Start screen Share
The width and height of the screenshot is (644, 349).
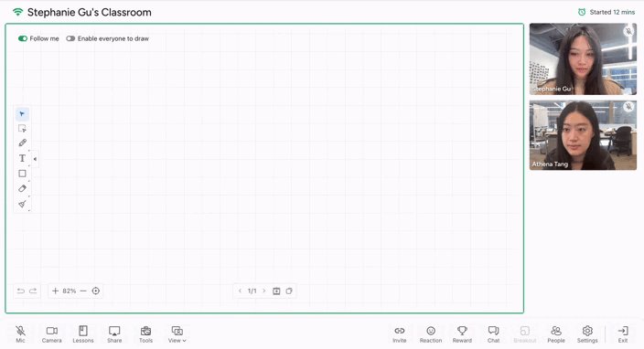coord(114,333)
